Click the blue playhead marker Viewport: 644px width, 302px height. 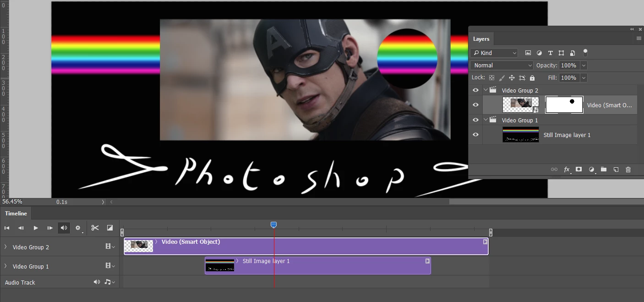click(273, 225)
